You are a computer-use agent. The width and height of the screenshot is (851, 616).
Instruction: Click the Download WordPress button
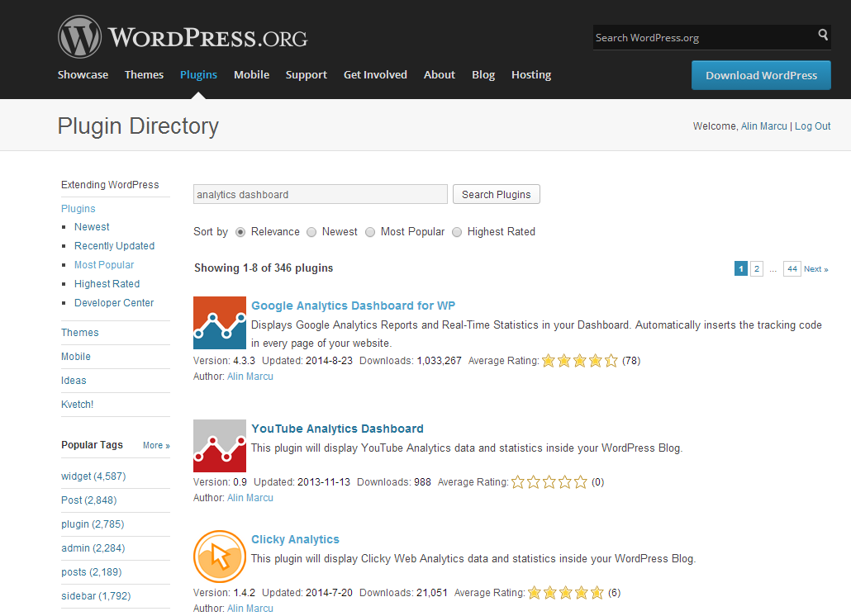[760, 74]
